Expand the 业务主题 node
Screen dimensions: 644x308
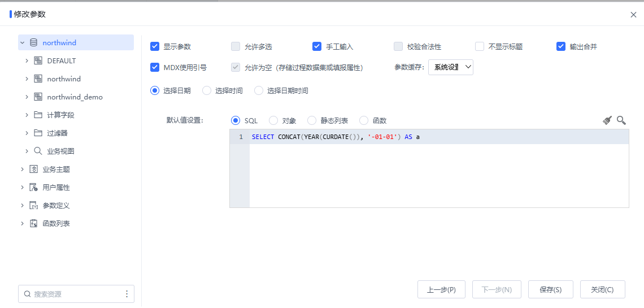pyautogui.click(x=22, y=169)
